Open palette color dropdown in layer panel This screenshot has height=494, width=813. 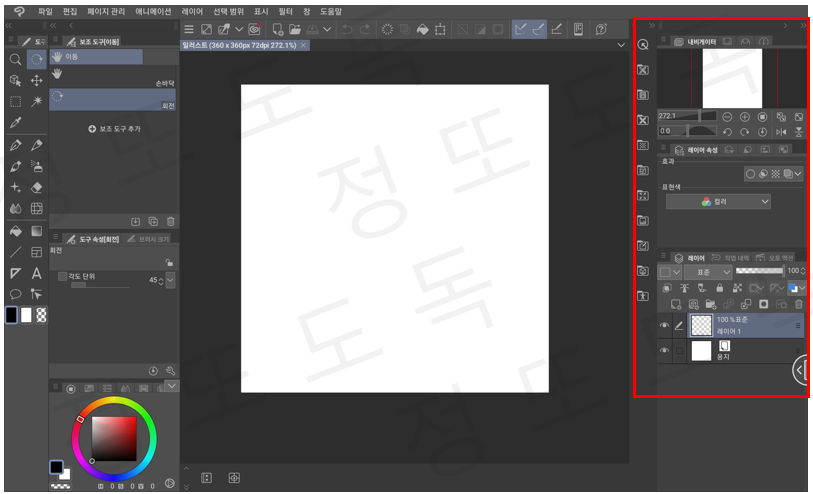click(670, 272)
